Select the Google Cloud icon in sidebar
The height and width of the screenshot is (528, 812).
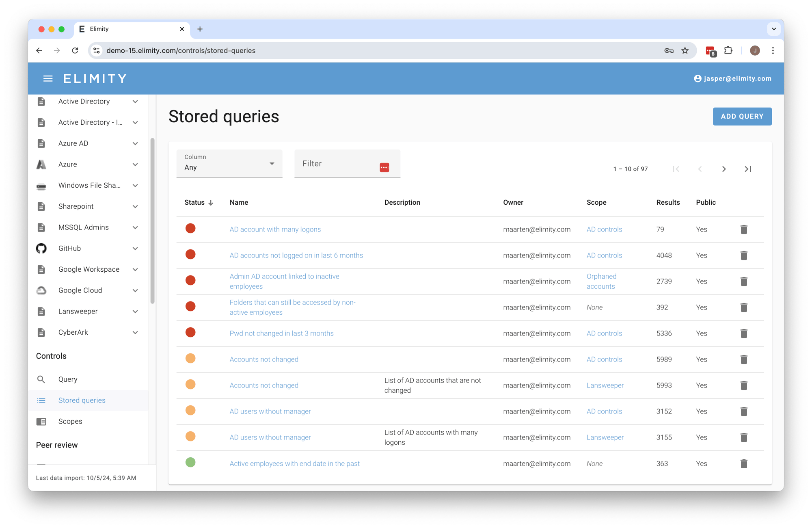pyautogui.click(x=41, y=290)
